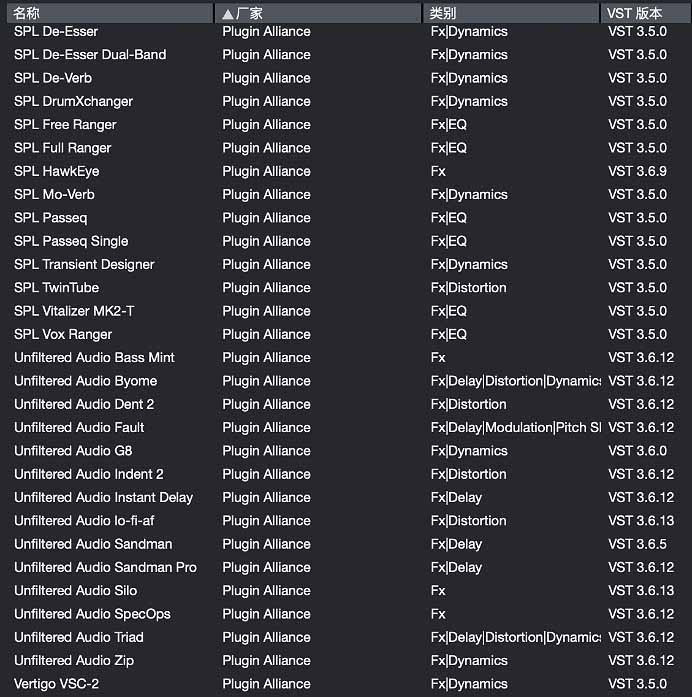Screen dimensions: 692x697
Task: Click VST 3.6.13 in the Silo row
Action: point(641,591)
